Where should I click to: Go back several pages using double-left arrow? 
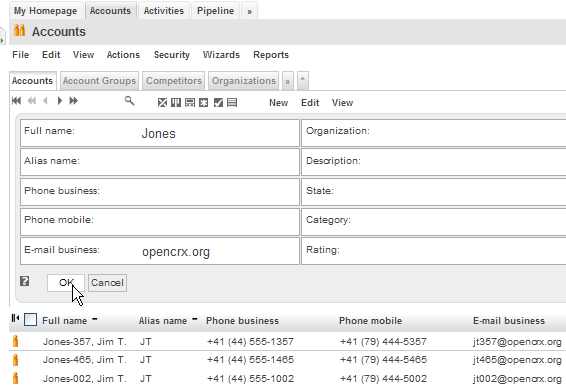[32, 101]
